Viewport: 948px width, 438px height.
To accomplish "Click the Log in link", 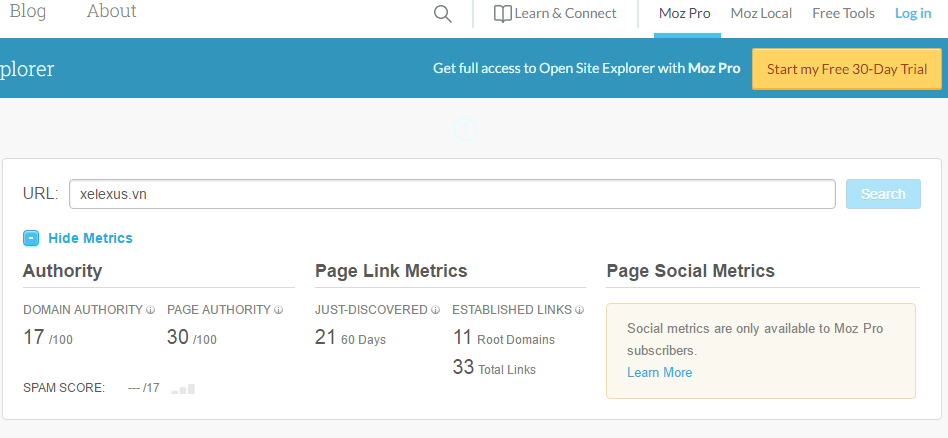I will pos(913,13).
